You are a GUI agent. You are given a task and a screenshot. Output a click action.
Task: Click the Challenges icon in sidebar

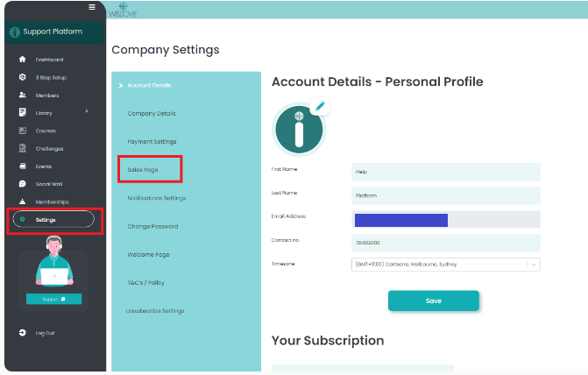pos(22,148)
